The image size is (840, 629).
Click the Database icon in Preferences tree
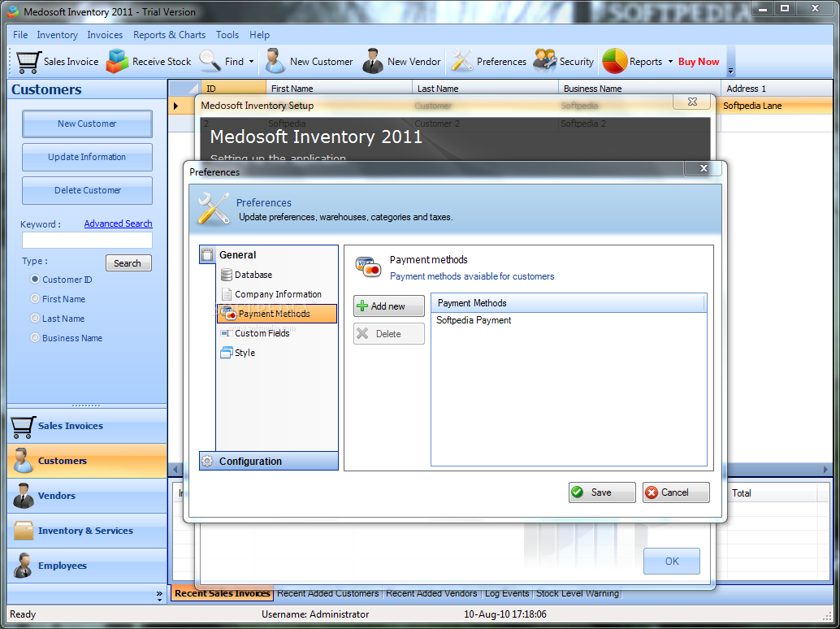226,275
